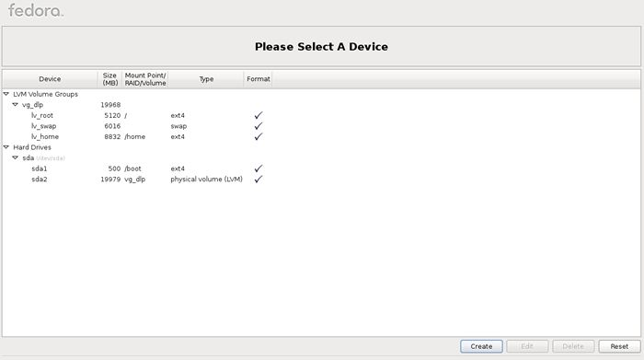The image size is (644, 360).
Task: Click the 8832 size value
Action: click(x=112, y=136)
